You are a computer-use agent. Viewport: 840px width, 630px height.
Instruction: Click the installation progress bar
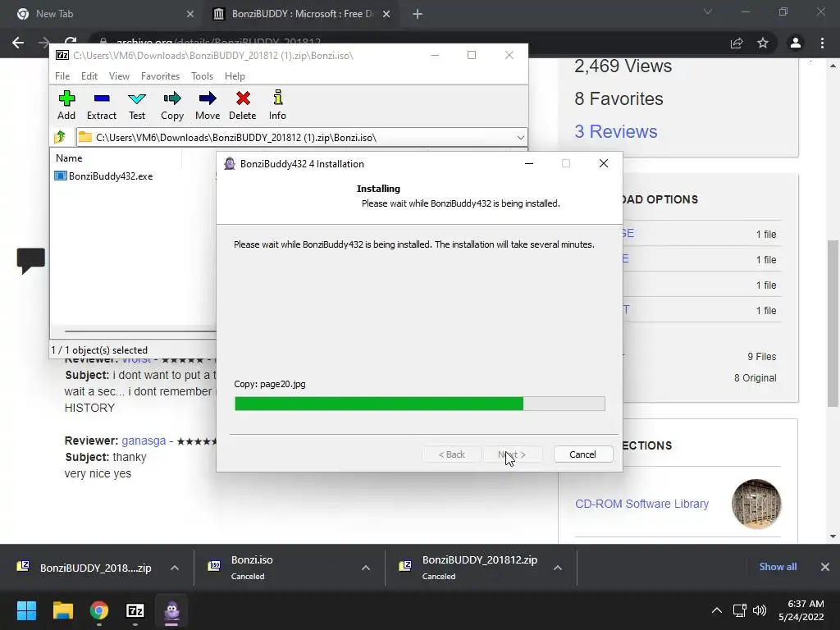(x=419, y=404)
